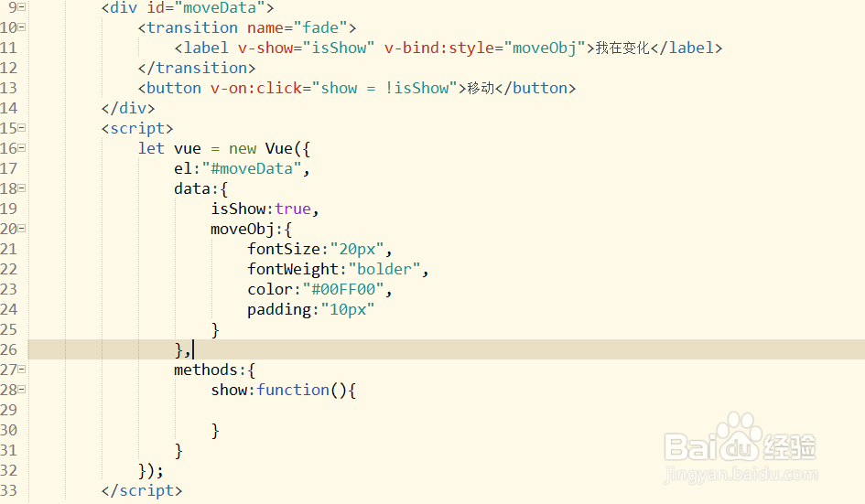Click the true value of isShow
Viewport: 865px width, 504px height.
coord(293,209)
